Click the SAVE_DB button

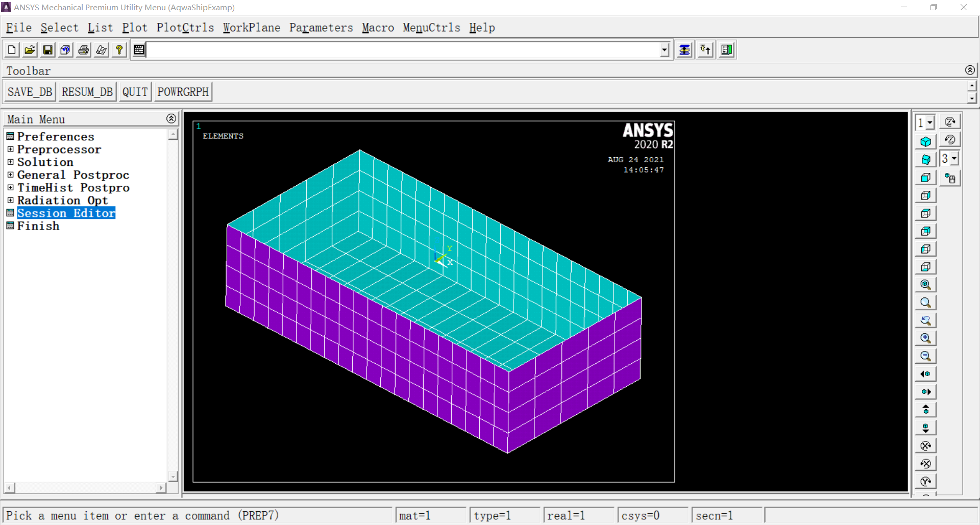(30, 92)
